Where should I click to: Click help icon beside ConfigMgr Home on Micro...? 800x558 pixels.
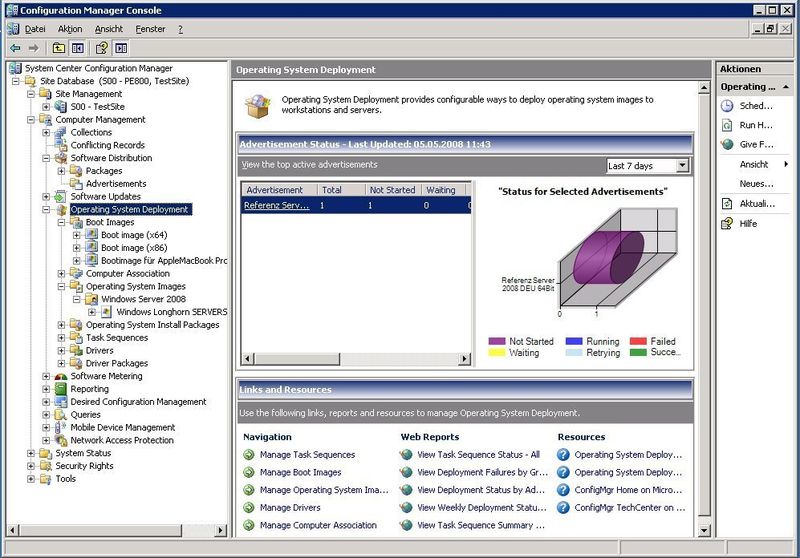[563, 490]
